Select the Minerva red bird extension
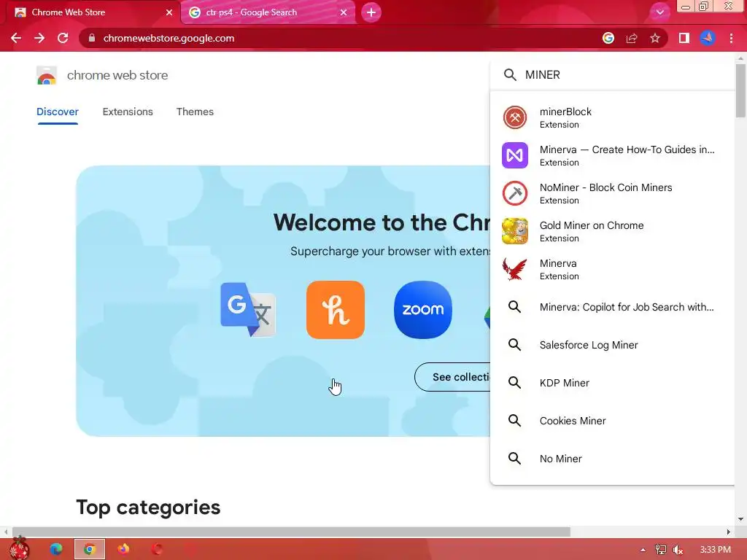 coord(613,269)
